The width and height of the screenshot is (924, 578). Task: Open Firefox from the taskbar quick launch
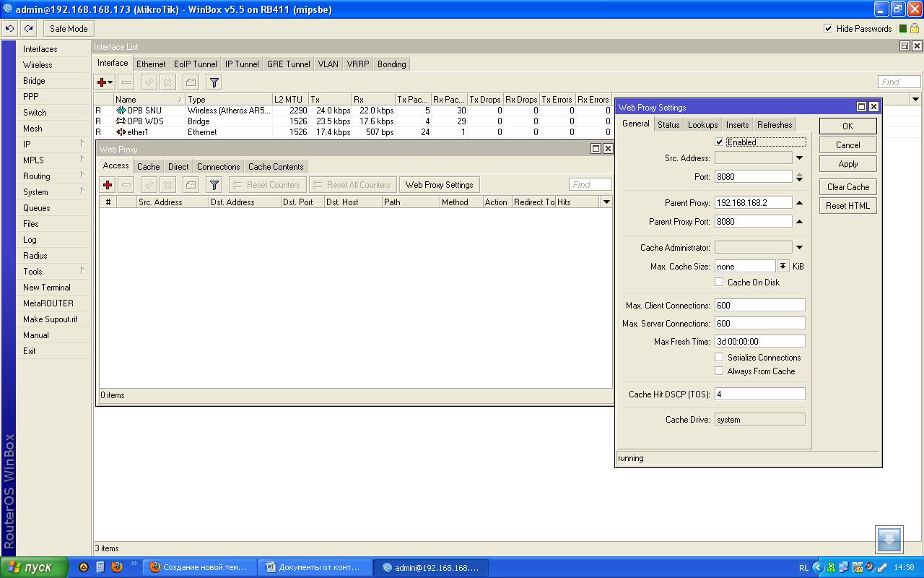click(116, 567)
